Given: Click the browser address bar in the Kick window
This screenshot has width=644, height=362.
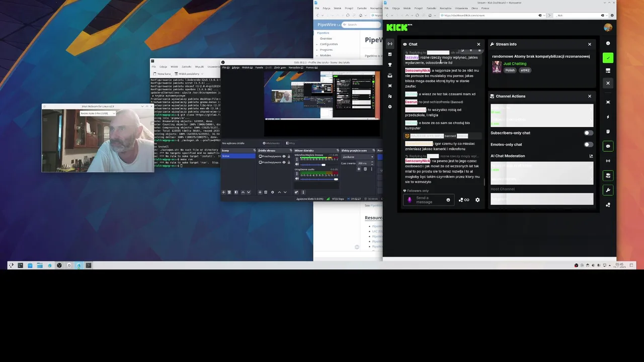Looking at the screenshot, I should (493, 15).
